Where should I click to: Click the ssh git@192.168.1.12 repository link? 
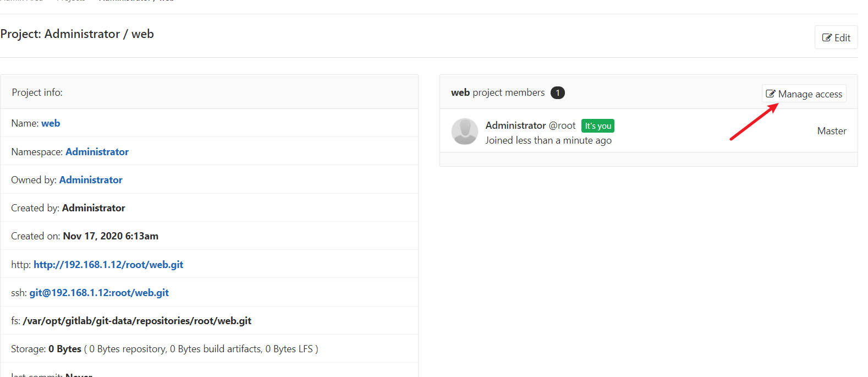coord(99,293)
